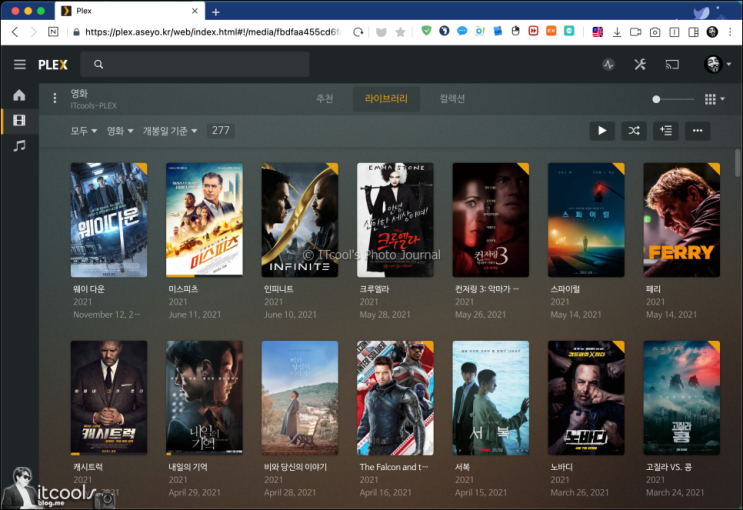This screenshot has height=510, width=743.
Task: Click the 크루엘라 title link
Action: pyautogui.click(x=374, y=289)
